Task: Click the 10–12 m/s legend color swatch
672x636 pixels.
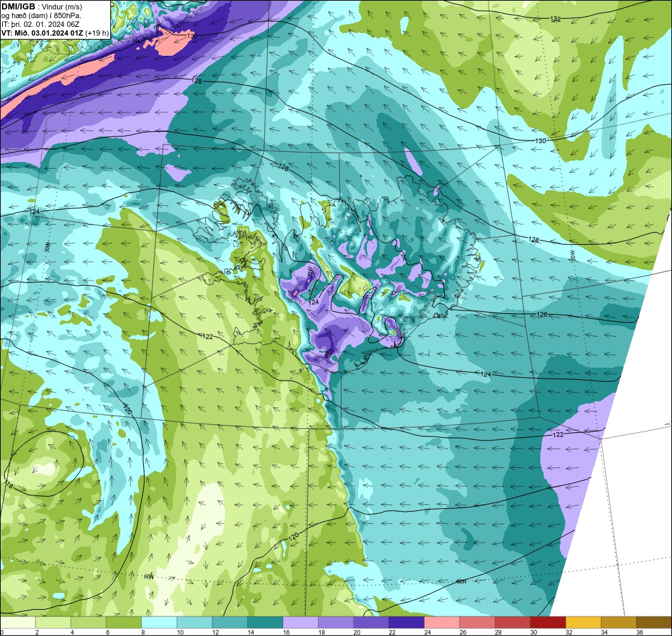Action: [x=195, y=623]
